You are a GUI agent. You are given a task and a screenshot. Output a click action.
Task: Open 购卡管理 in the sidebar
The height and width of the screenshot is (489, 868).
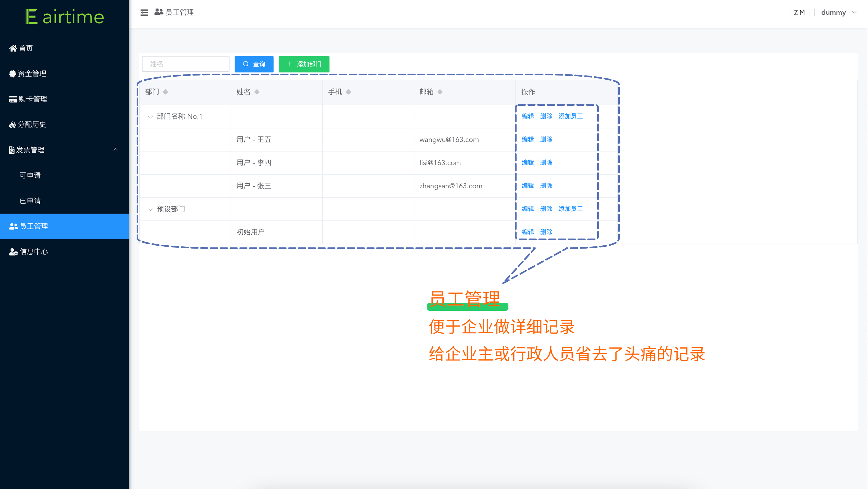point(64,99)
